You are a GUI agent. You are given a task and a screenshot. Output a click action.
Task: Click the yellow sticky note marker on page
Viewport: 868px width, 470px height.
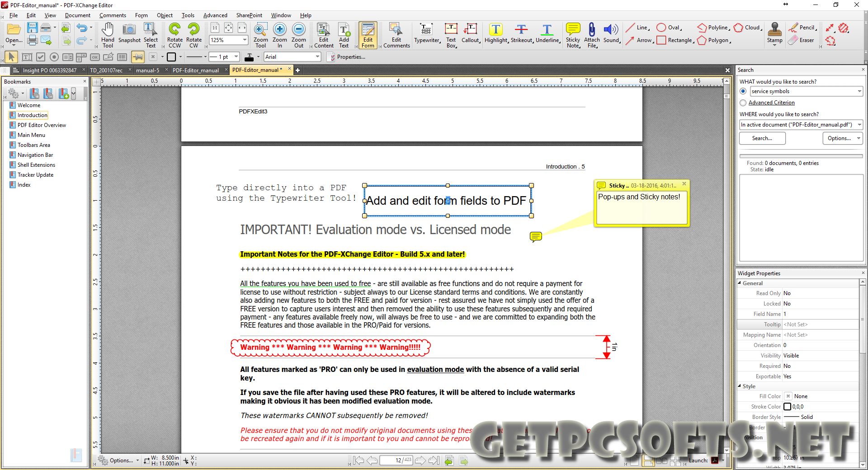536,237
